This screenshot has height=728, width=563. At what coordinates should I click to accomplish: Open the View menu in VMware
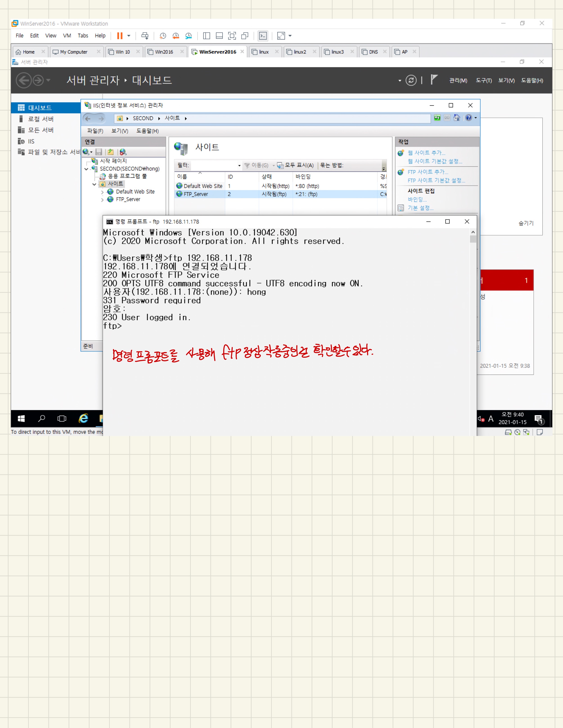coord(51,36)
